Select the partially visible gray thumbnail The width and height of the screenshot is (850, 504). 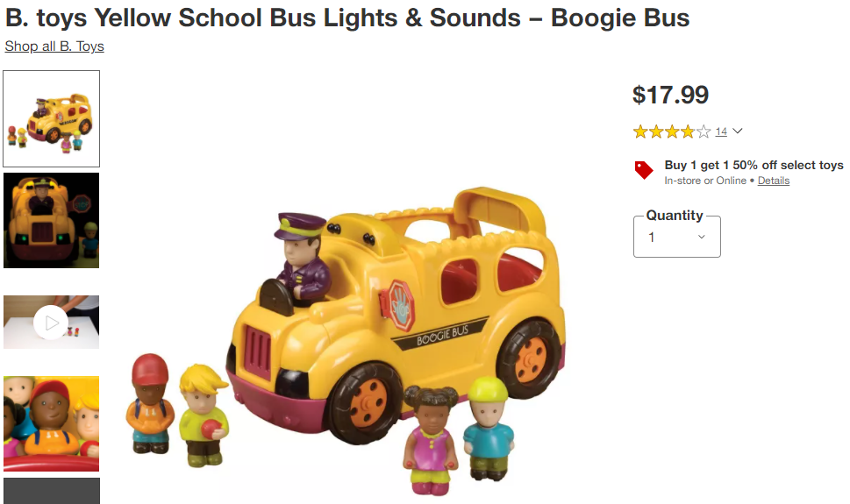(x=52, y=491)
